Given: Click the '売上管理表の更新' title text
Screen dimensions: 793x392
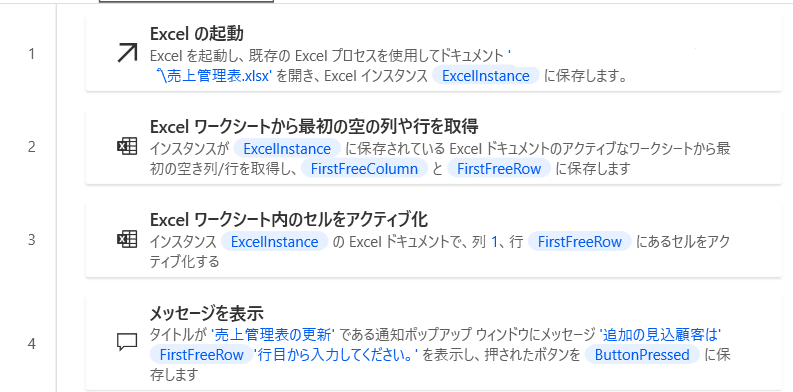Looking at the screenshot, I should click(273, 335).
